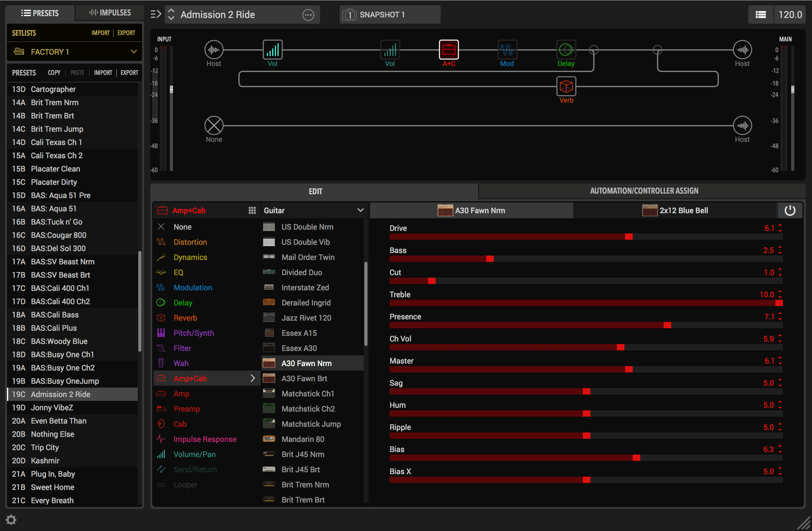This screenshot has width=812, height=531.
Task: Click the grid view icon beside Amp+Cab
Action: 252,211
